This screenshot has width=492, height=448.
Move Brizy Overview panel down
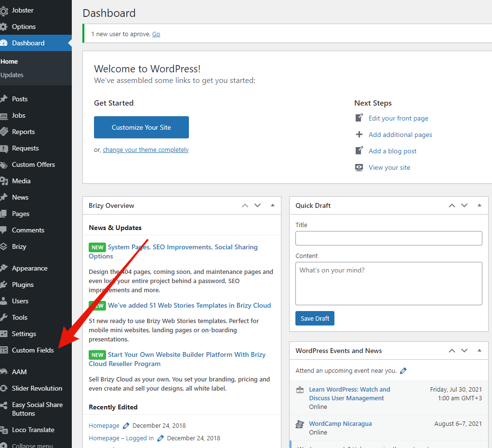pyautogui.click(x=258, y=205)
